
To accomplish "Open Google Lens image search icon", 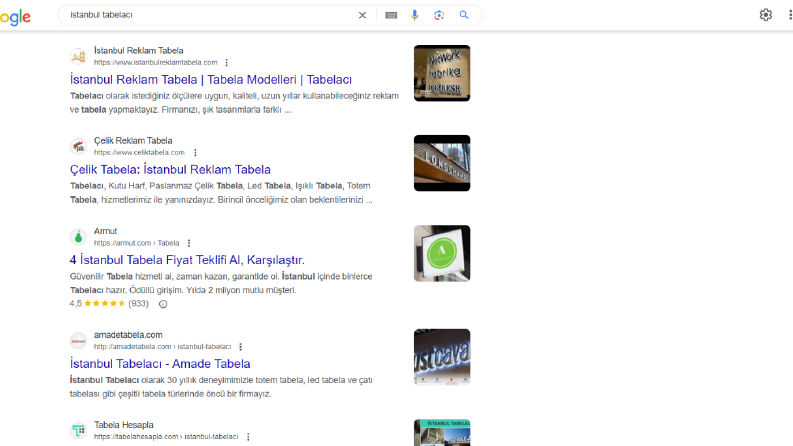I will (439, 15).
